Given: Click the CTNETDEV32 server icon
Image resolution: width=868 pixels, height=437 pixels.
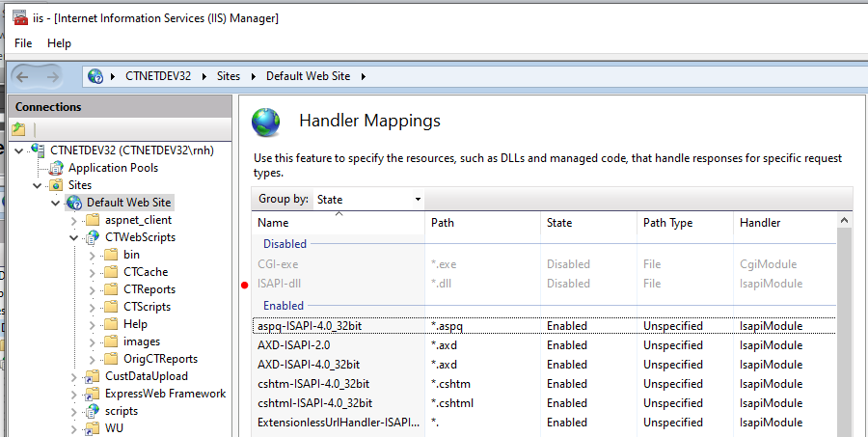Looking at the screenshot, I should point(39,150).
